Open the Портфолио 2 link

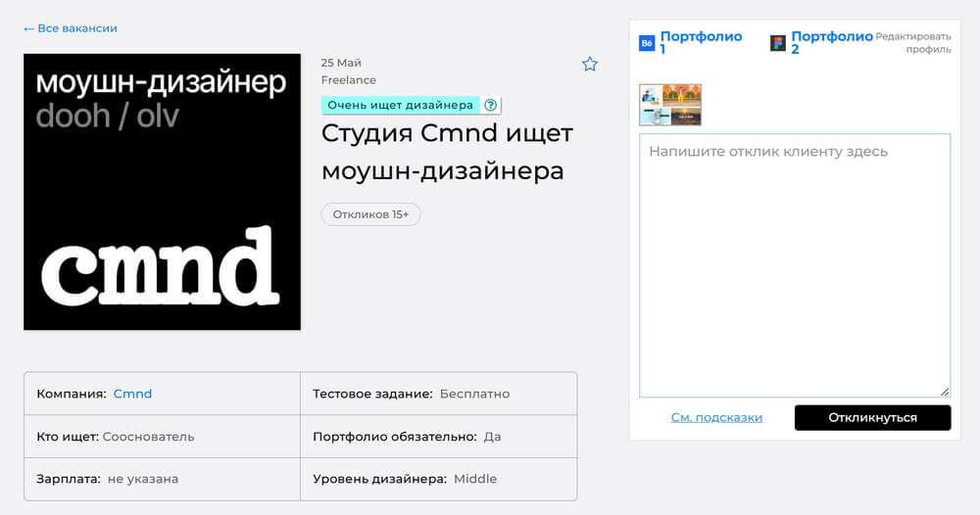831,42
